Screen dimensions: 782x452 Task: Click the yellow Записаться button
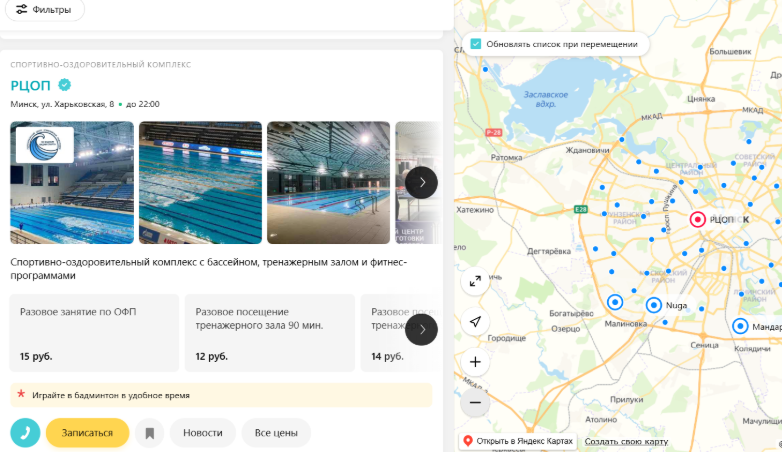[87, 433]
